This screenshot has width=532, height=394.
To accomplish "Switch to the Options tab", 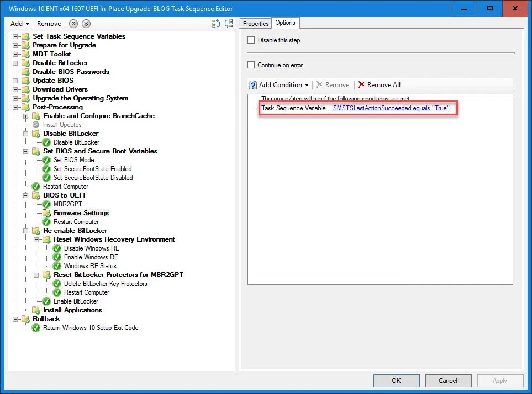I will [x=286, y=23].
